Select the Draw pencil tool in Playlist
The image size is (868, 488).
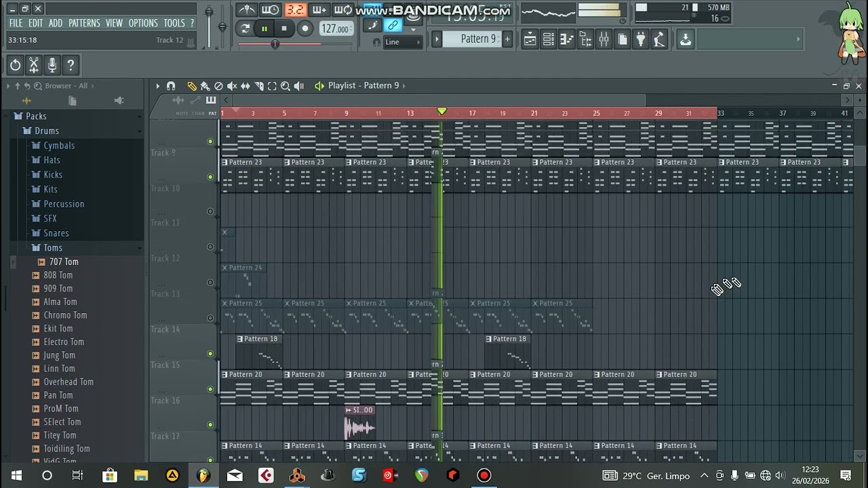click(x=192, y=86)
